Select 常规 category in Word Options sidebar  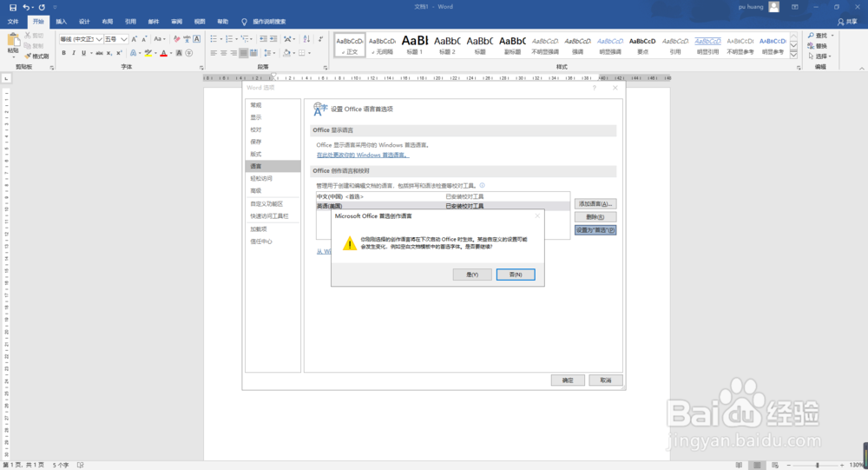(x=273, y=105)
